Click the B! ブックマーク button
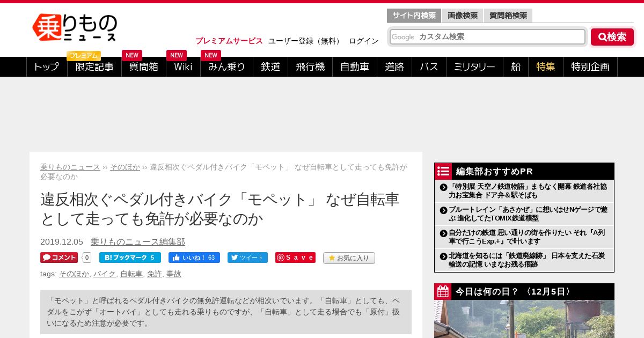 pyautogui.click(x=130, y=258)
